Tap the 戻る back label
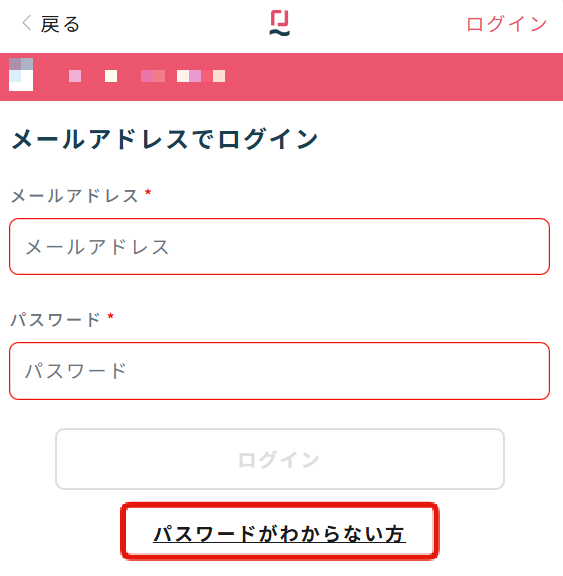The image size is (563, 576). click(60, 24)
